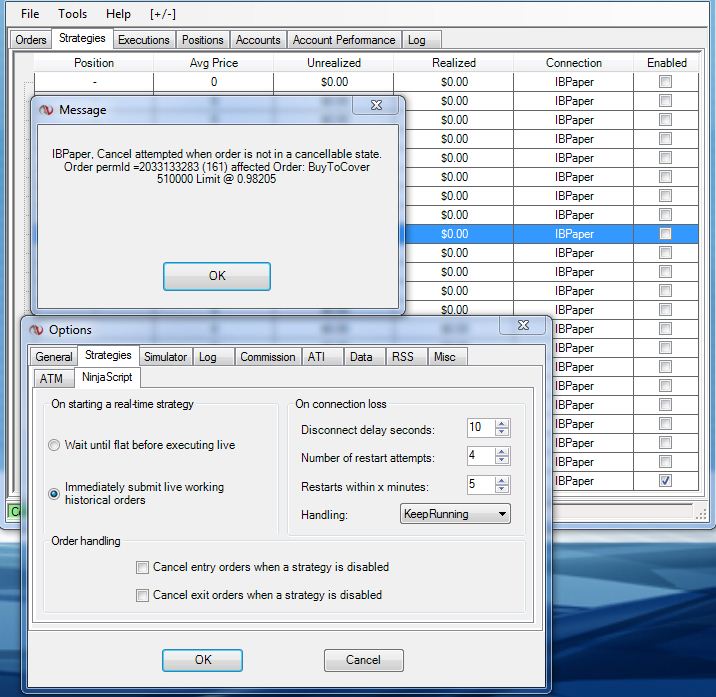Close the Options dialog with the X button

click(523, 325)
